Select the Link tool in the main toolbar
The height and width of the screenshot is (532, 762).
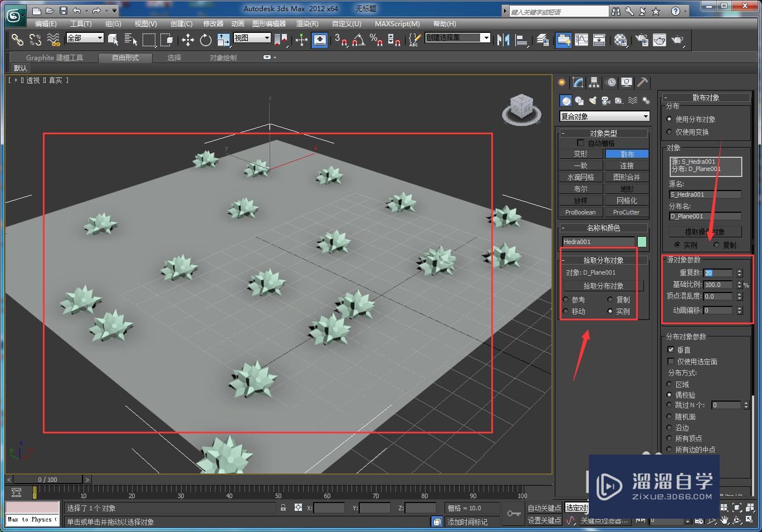18,40
